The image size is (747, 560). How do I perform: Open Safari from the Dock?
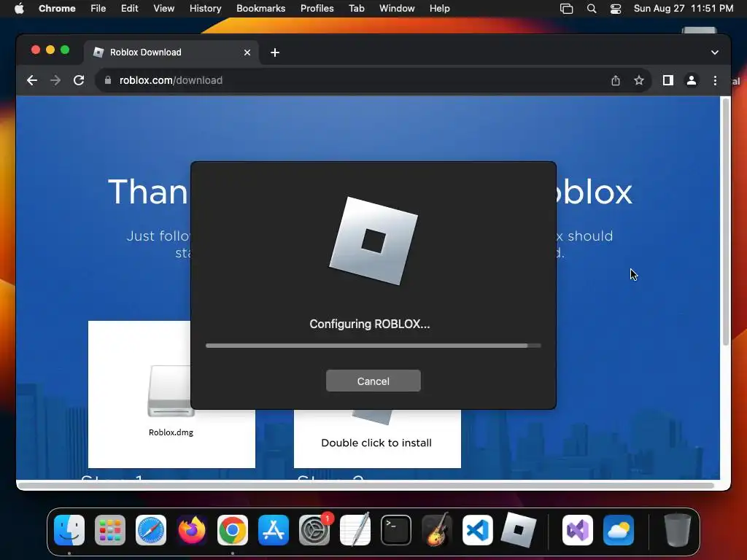pyautogui.click(x=151, y=530)
